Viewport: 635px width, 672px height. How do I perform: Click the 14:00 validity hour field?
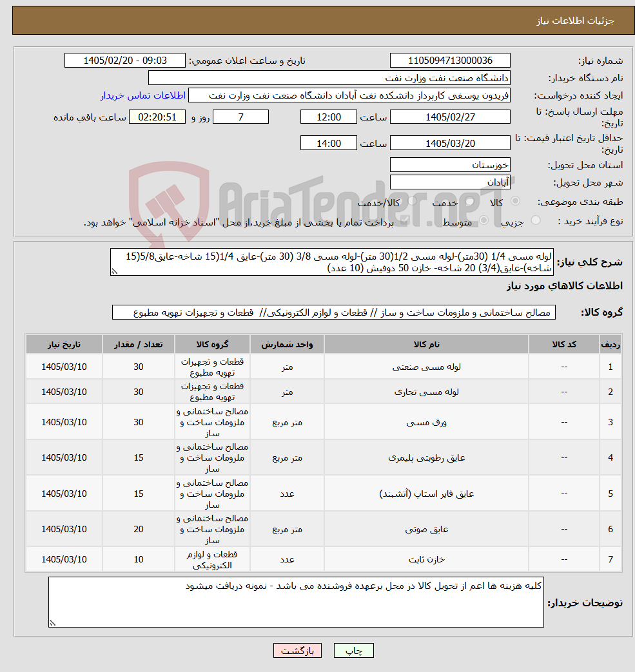point(329,144)
